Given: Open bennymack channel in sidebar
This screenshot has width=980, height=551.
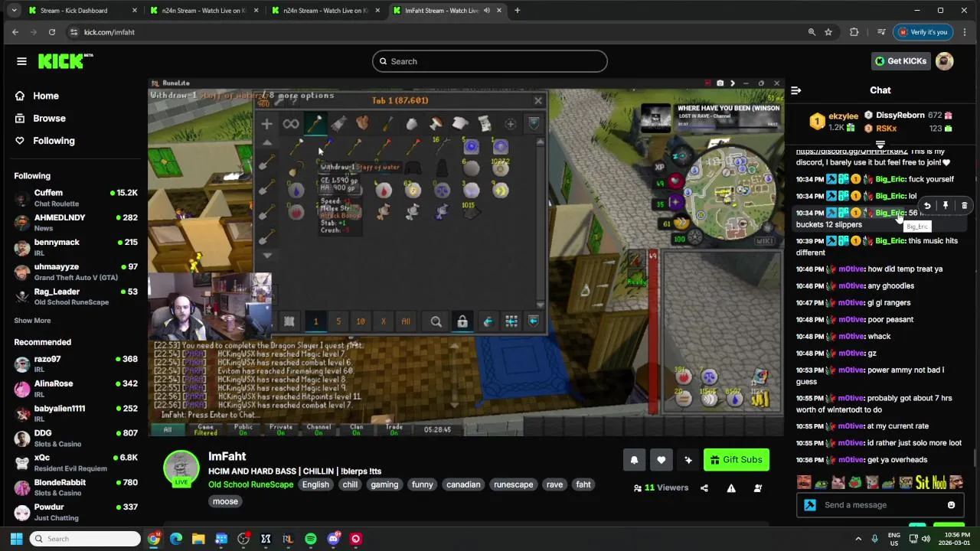Looking at the screenshot, I should 75,247.
